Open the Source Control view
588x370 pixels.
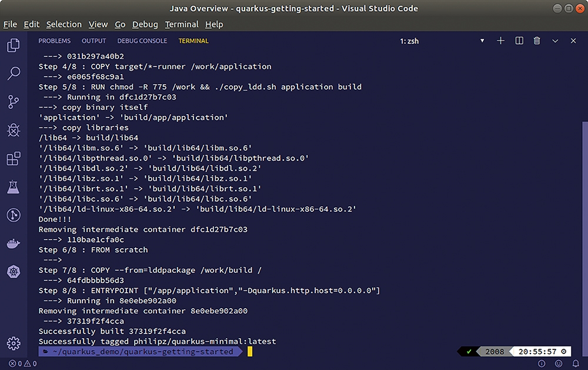click(14, 102)
